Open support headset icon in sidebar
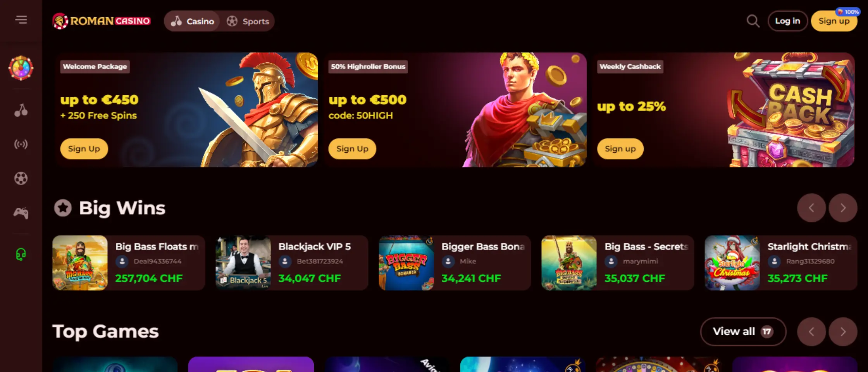 [21, 254]
